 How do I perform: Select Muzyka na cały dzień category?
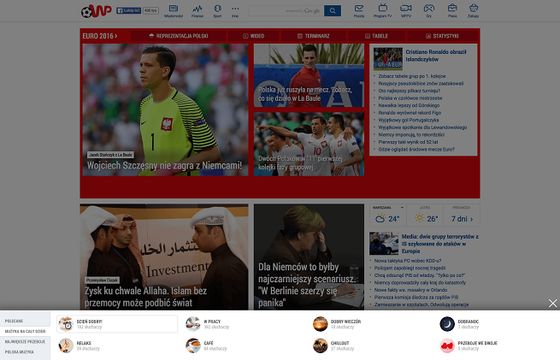click(x=25, y=331)
